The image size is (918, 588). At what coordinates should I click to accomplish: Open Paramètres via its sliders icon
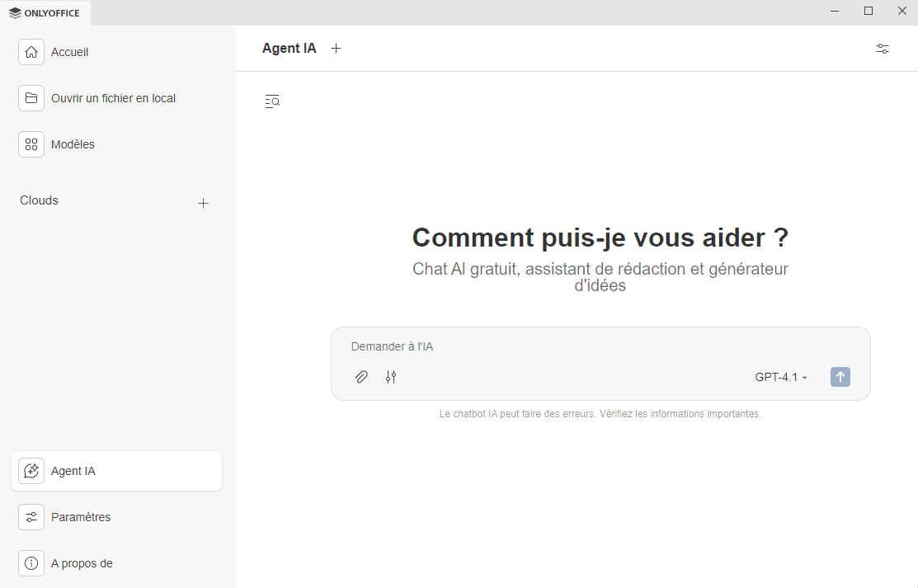point(31,516)
